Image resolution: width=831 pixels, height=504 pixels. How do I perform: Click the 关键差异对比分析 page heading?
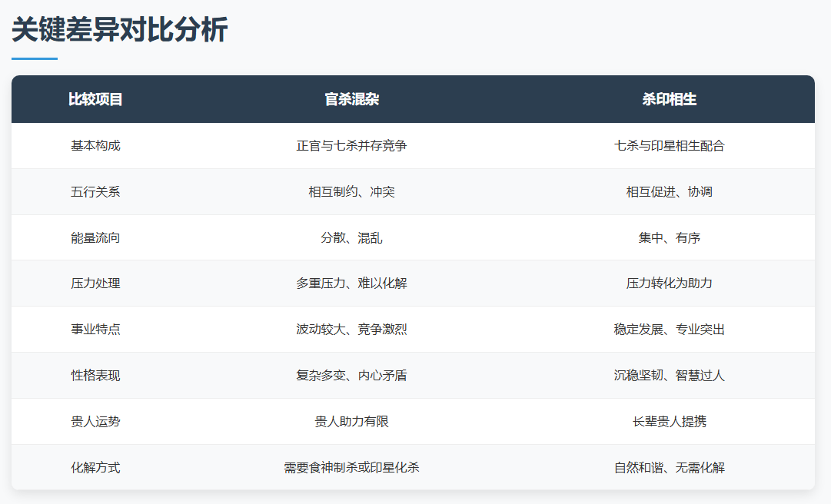pyautogui.click(x=120, y=31)
